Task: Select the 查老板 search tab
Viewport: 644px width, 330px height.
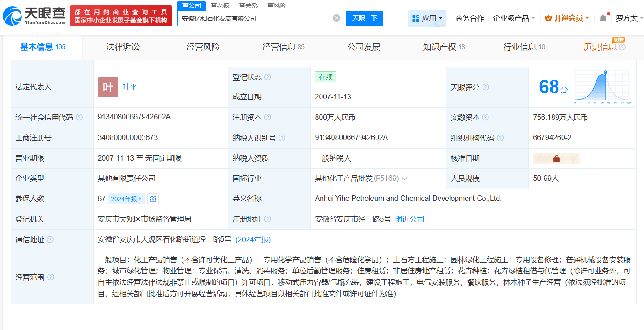Action: click(220, 5)
